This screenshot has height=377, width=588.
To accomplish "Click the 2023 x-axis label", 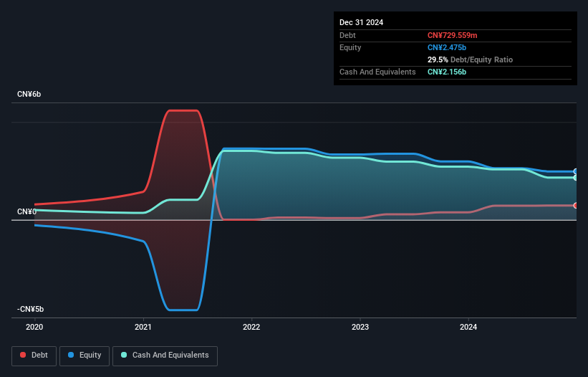I will (x=360, y=327).
